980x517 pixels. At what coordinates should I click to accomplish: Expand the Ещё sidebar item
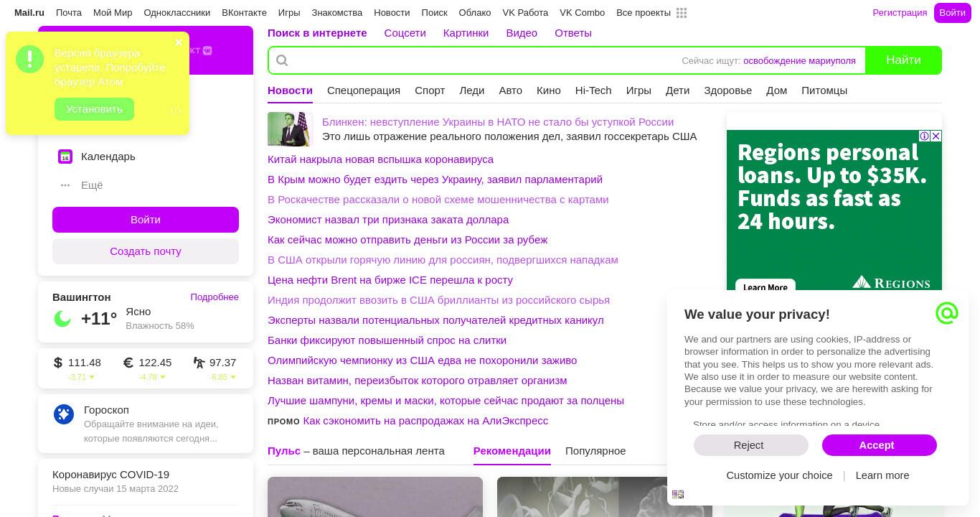pyautogui.click(x=92, y=185)
